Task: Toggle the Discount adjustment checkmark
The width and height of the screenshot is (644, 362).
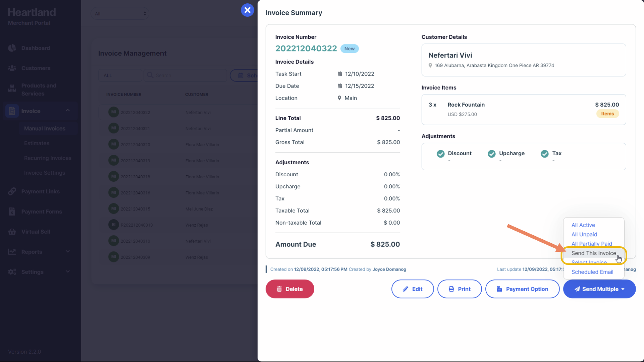Action: pyautogui.click(x=441, y=154)
